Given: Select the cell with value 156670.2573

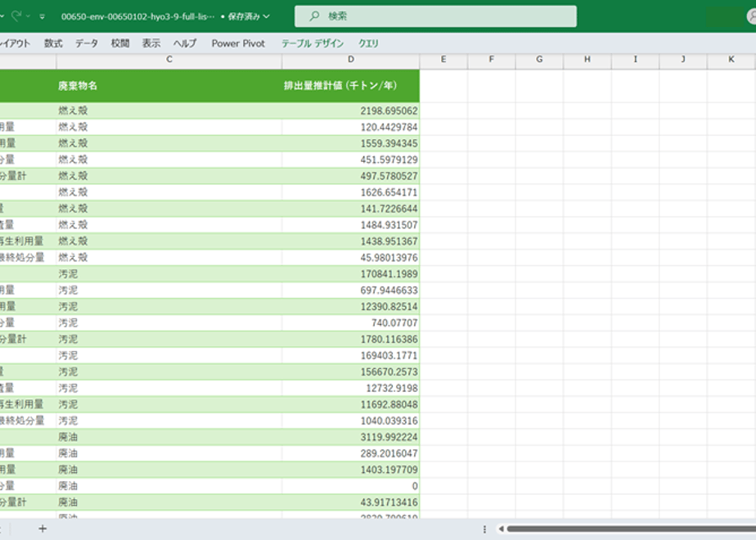Looking at the screenshot, I should coord(350,371).
